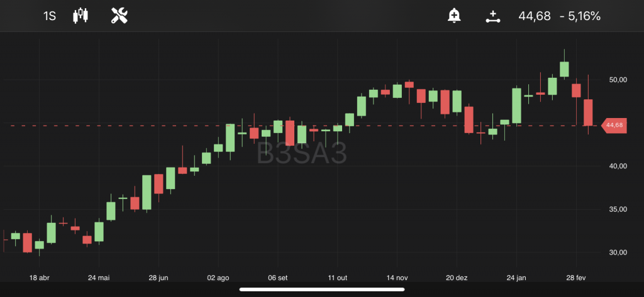Tap the 11 out date label
The height and width of the screenshot is (297, 644).
coord(337,278)
